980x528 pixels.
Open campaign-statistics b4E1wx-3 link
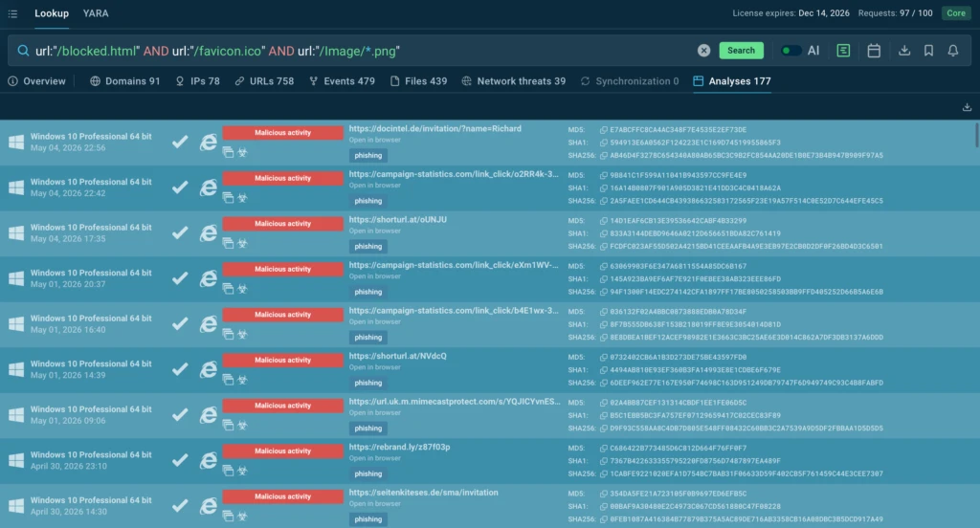pos(454,311)
